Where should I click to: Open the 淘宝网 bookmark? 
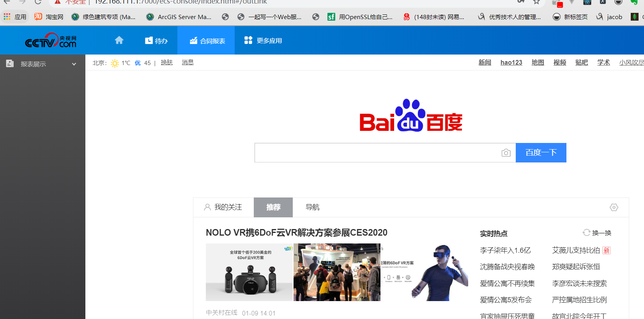(x=49, y=17)
